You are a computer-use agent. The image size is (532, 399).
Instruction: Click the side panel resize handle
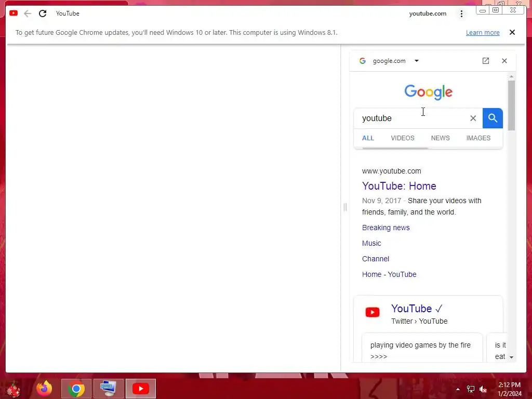coord(345,207)
